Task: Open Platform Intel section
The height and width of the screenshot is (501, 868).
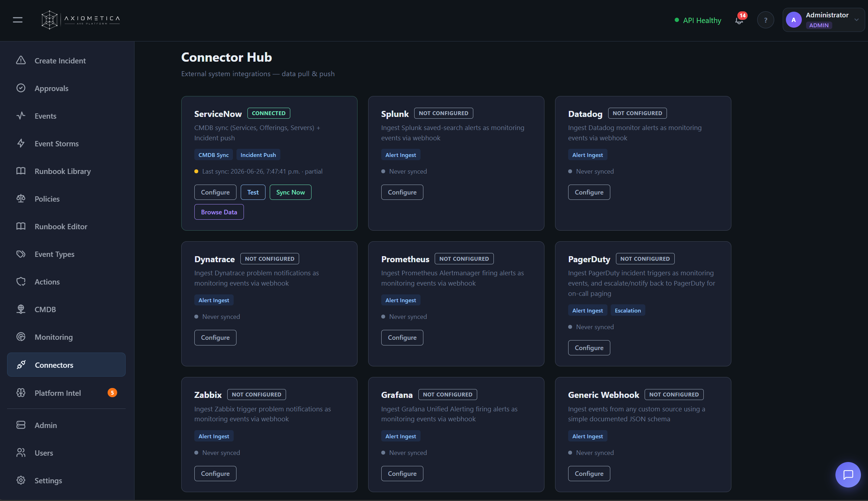Action: click(x=66, y=393)
